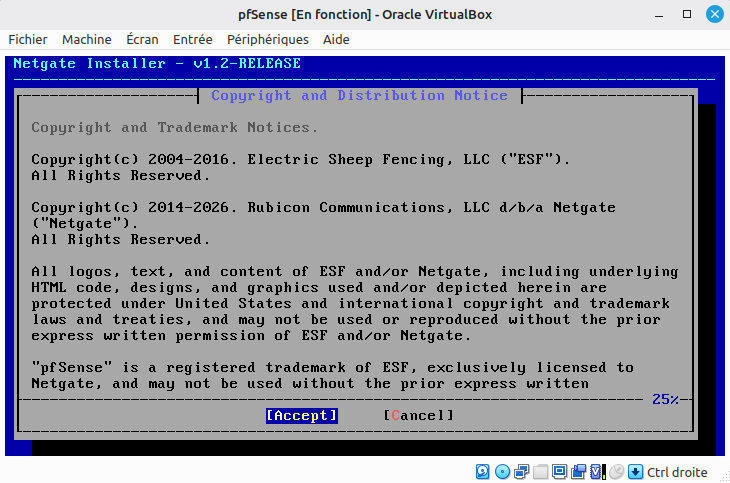This screenshot has width=730, height=483.
Task: Expand the Écran menu
Action: coord(142,40)
